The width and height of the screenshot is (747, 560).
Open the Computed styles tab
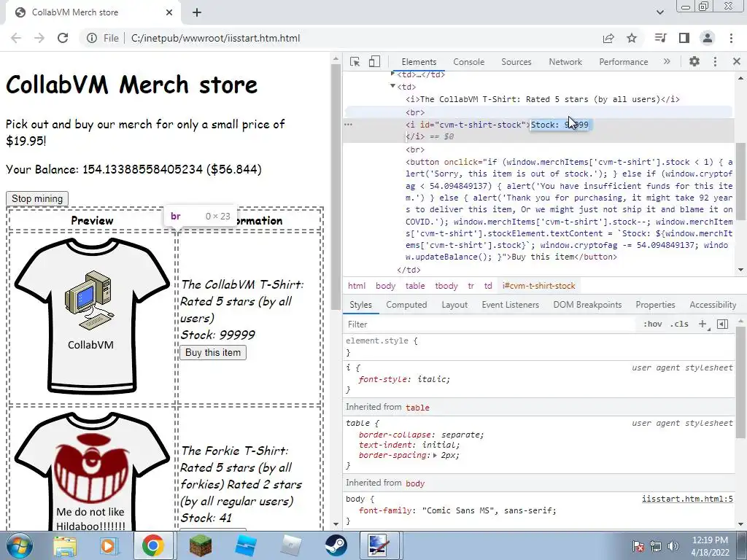click(x=406, y=305)
